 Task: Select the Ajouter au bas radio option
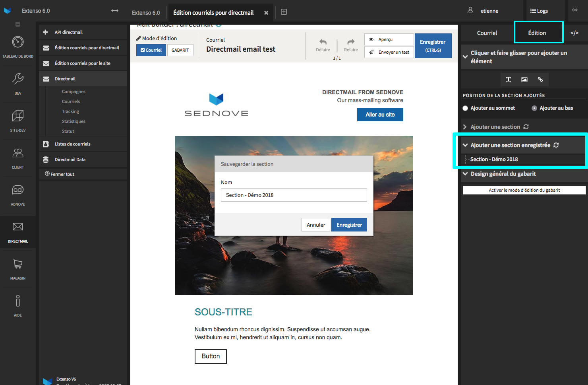point(534,108)
